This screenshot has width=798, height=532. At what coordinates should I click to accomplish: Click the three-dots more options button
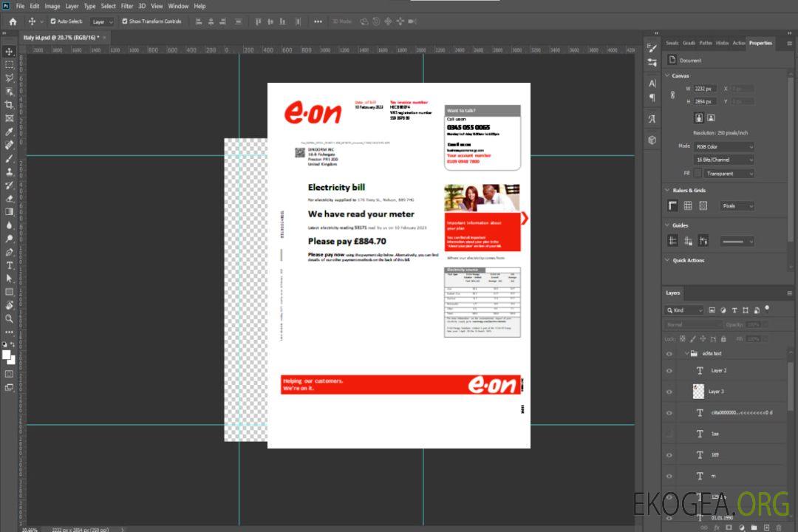pyautogui.click(x=318, y=21)
